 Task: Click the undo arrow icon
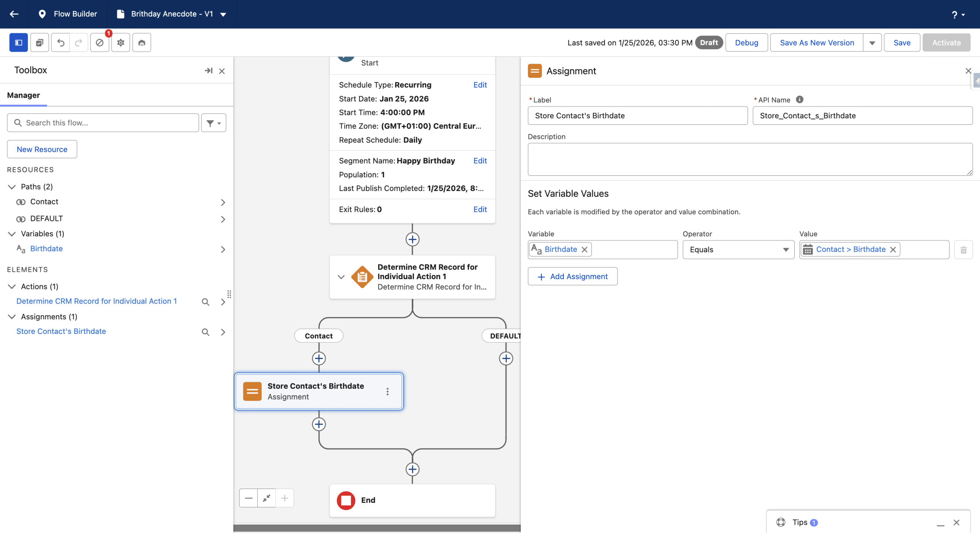click(60, 43)
